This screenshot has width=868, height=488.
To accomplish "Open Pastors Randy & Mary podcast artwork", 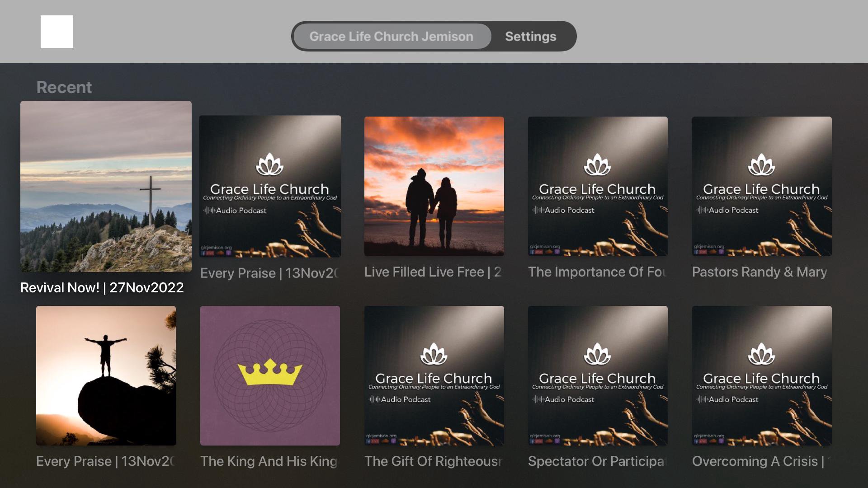I will tap(762, 186).
